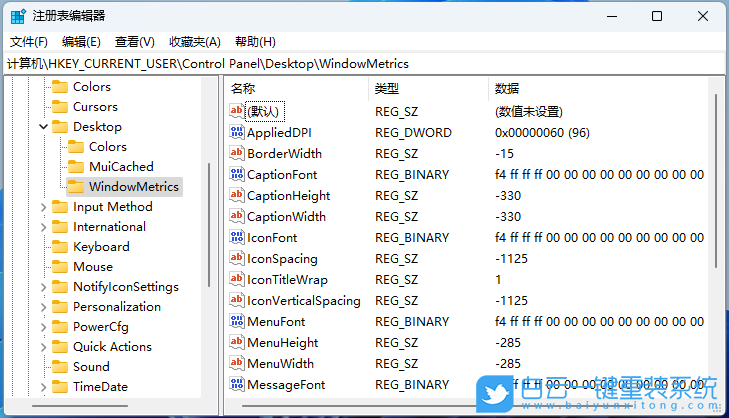Click the (数值未设置) data cell
This screenshot has height=418, width=729.
point(529,112)
